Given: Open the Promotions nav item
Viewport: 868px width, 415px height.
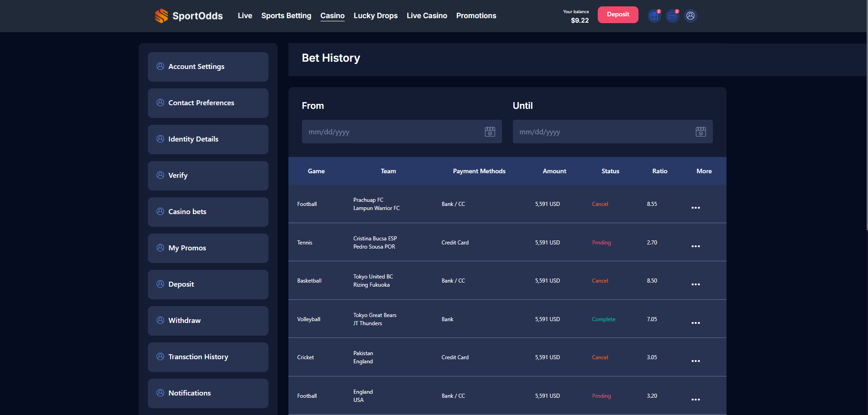Looking at the screenshot, I should tap(476, 15).
